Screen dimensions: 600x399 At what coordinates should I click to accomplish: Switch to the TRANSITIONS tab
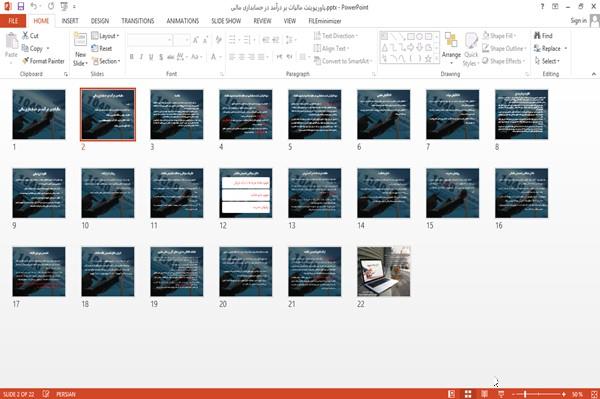(138, 21)
